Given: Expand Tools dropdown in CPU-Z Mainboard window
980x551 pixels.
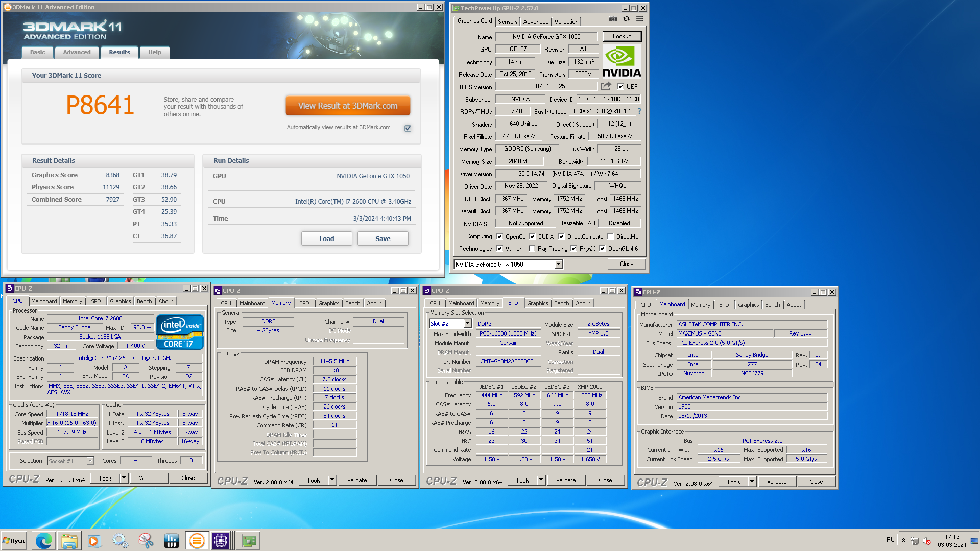Looking at the screenshot, I should pos(752,482).
